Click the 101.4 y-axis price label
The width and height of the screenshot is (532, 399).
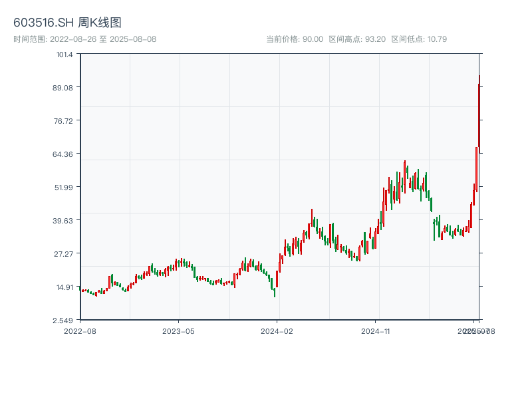tap(65, 54)
